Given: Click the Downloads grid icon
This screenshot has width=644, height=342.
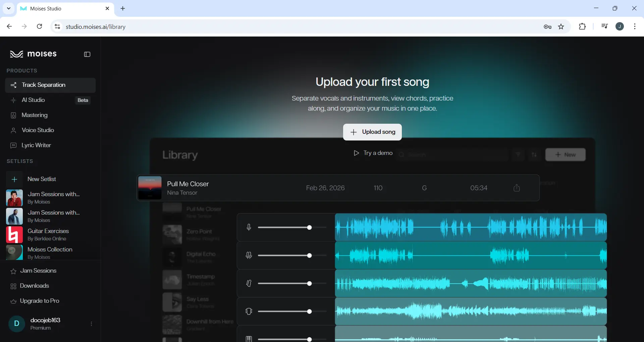Looking at the screenshot, I should click(x=13, y=286).
